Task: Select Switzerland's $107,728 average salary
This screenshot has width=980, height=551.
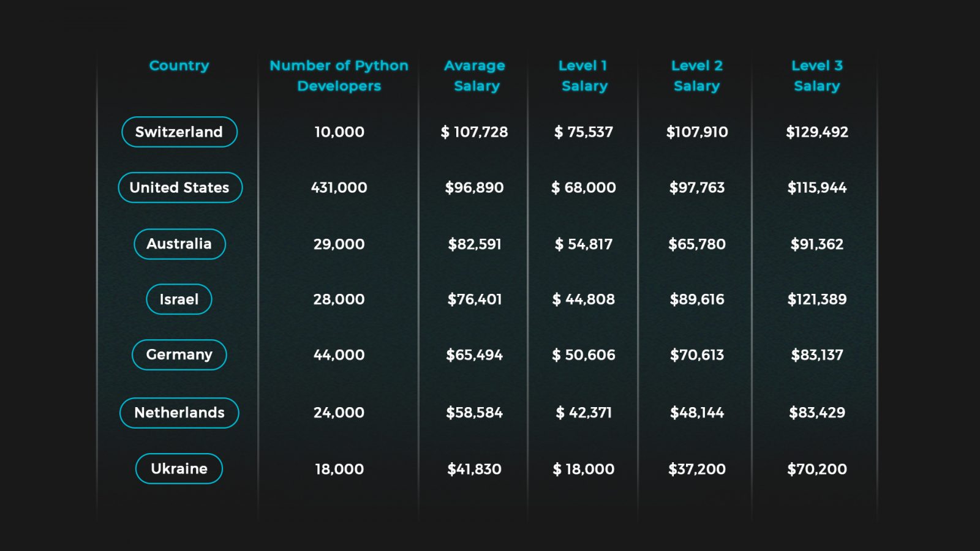Action: 474,132
